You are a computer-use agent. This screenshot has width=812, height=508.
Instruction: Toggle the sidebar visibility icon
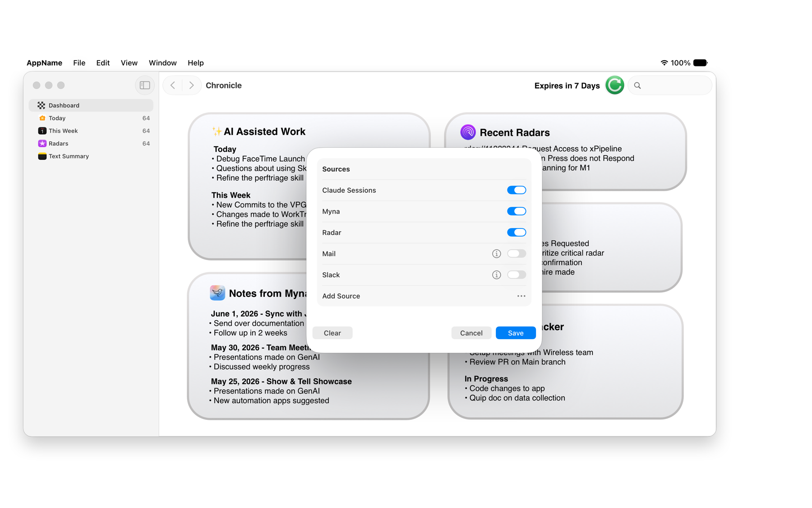145,85
